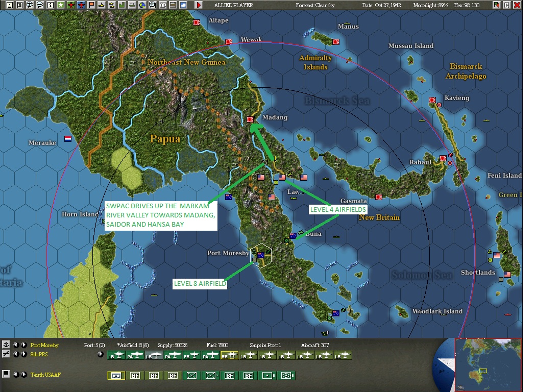Select the first LB air unit icon
Viewport: 536px width, 392px height.
(116, 355)
